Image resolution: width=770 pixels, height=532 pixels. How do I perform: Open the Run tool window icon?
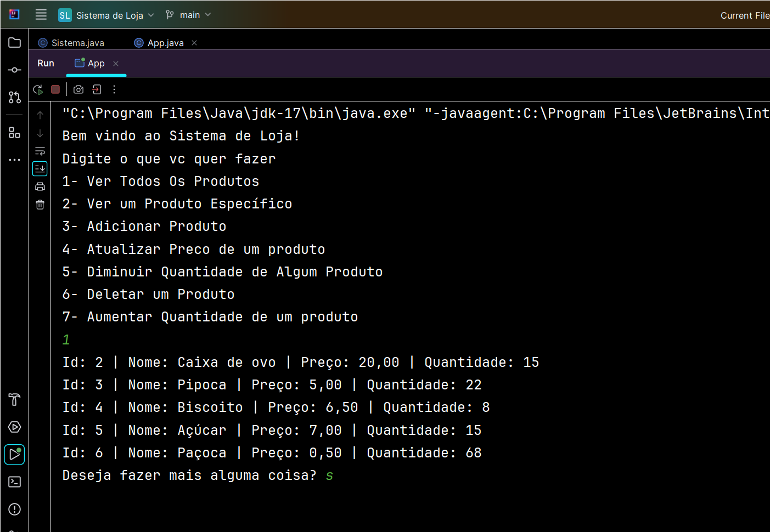coord(15,455)
